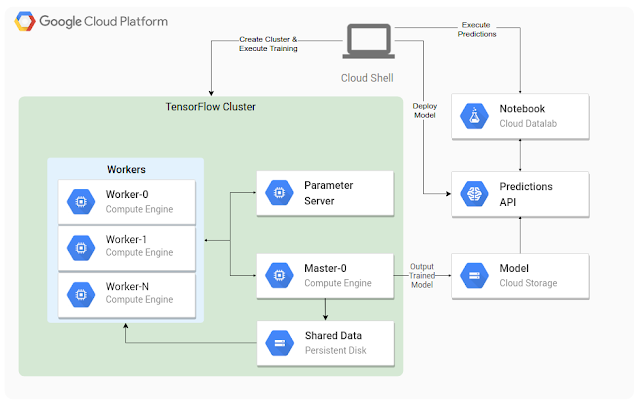
Task: Click the Cloud Datalab flask icon
Action: (474, 116)
